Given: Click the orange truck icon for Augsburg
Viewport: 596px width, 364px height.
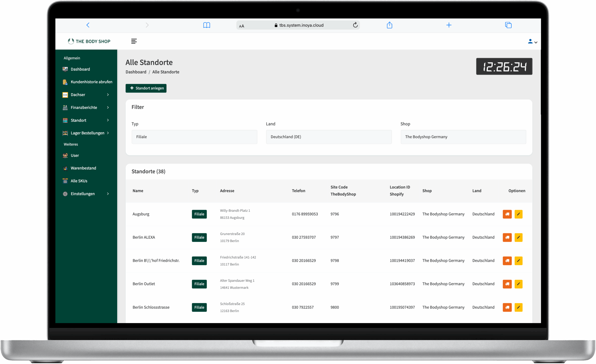Looking at the screenshot, I should 507,214.
